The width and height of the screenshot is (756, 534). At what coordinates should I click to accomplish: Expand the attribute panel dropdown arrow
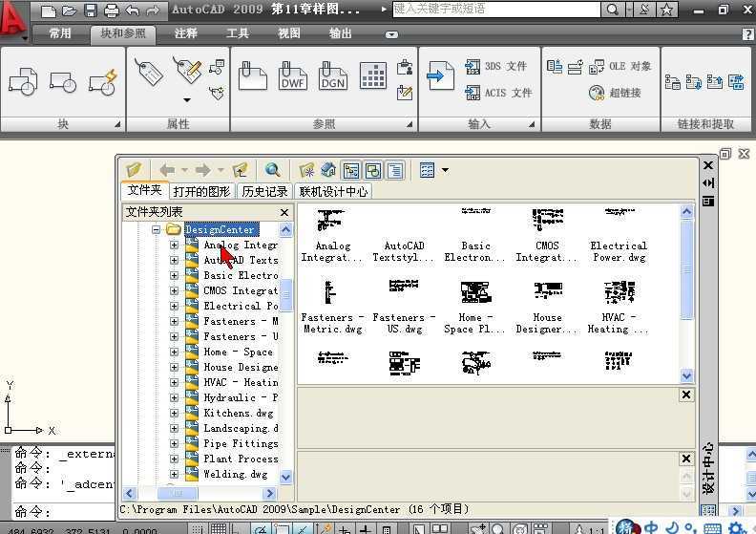tap(187, 100)
